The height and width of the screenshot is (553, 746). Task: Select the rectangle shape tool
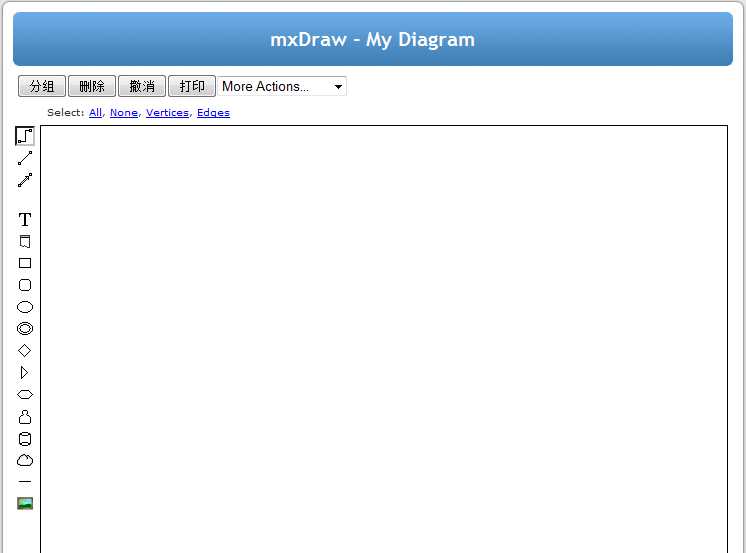coord(25,263)
